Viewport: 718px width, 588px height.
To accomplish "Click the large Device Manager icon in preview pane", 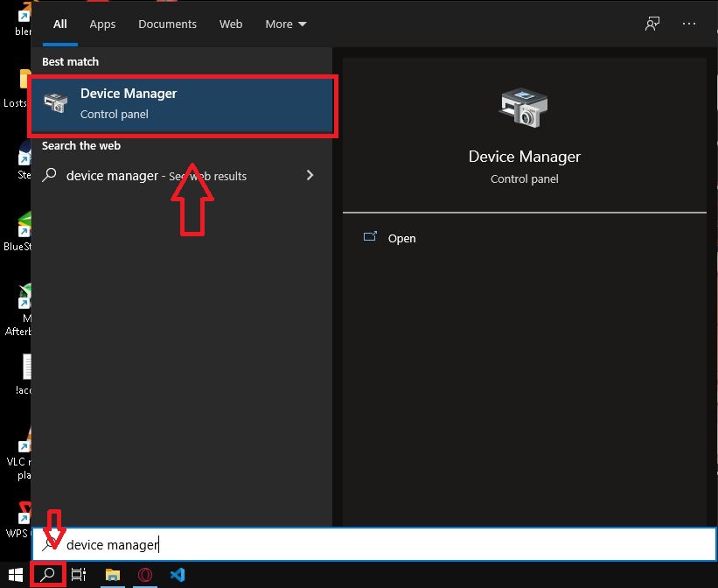I will tap(524, 108).
